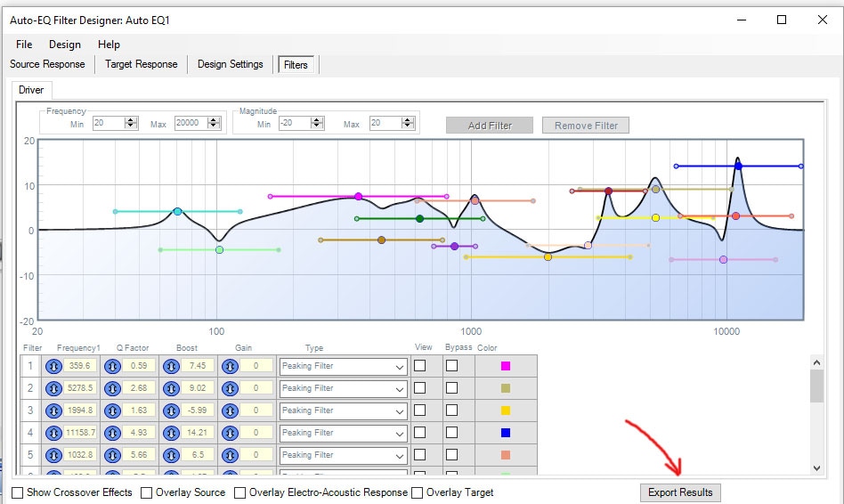The height and width of the screenshot is (504, 844).
Task: Select the dark green filter node on graph
Action: 420,219
